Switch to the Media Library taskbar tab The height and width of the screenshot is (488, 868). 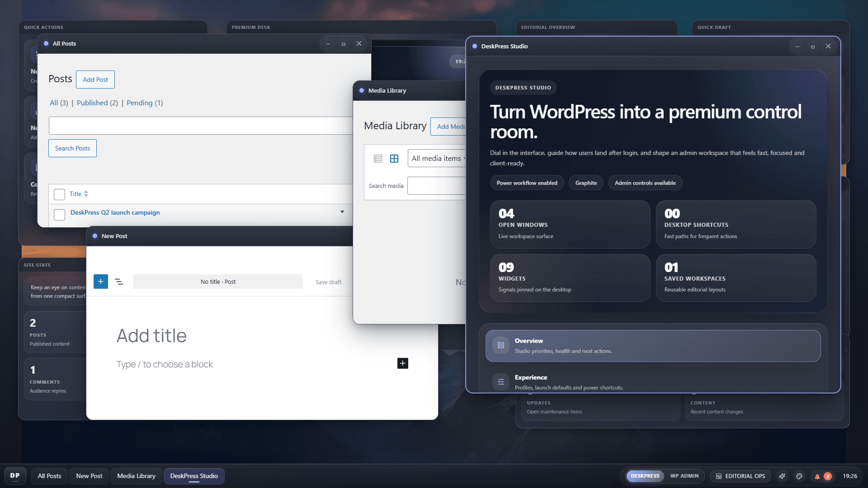(136, 476)
